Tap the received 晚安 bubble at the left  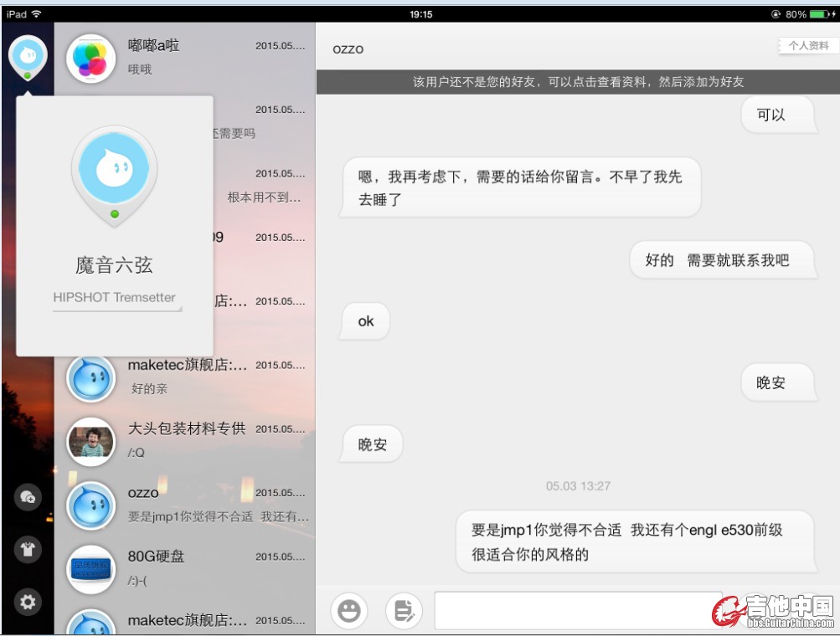point(371,444)
